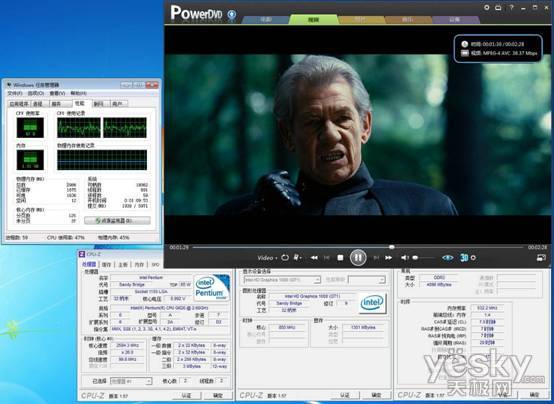Click the Intel logo in CPU-Z graphics window
554x404 pixels.
click(x=372, y=303)
